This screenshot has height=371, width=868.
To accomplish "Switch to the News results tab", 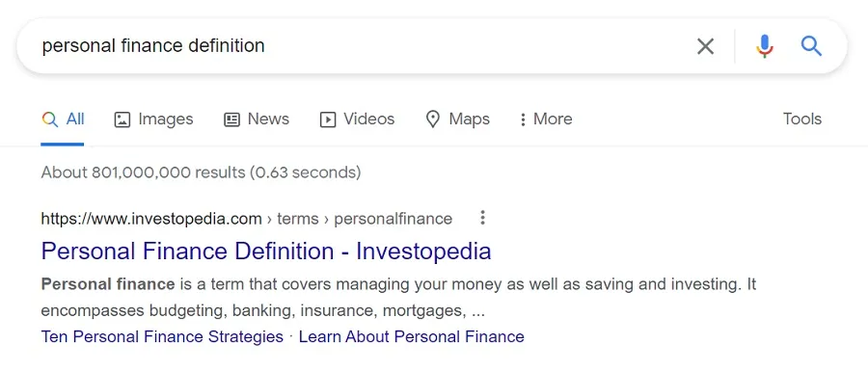I will 257,119.
